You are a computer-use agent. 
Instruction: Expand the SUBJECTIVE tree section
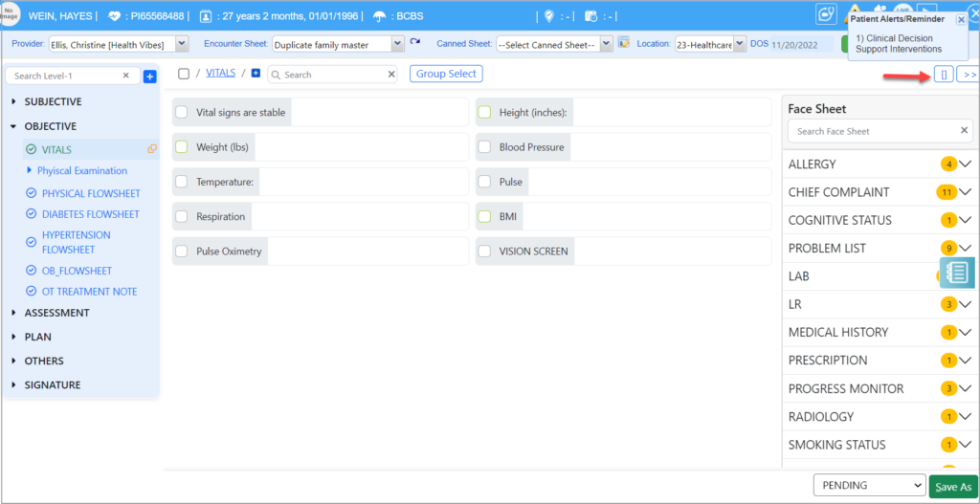(13, 102)
